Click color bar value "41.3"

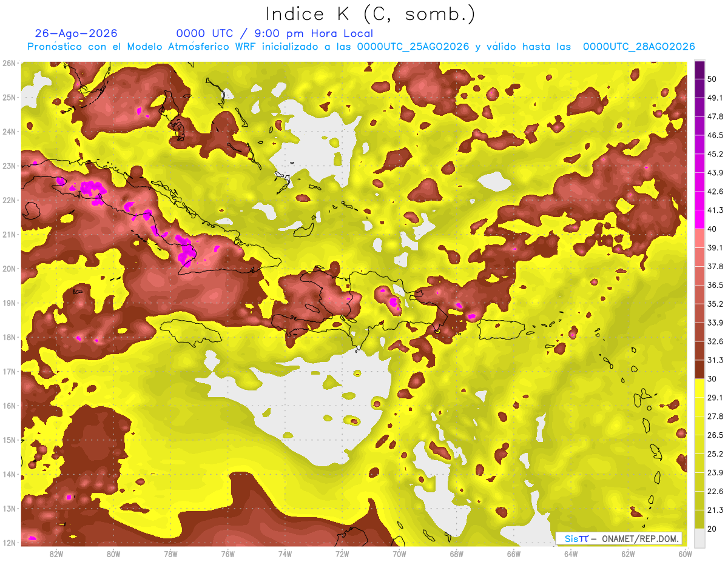click(715, 210)
